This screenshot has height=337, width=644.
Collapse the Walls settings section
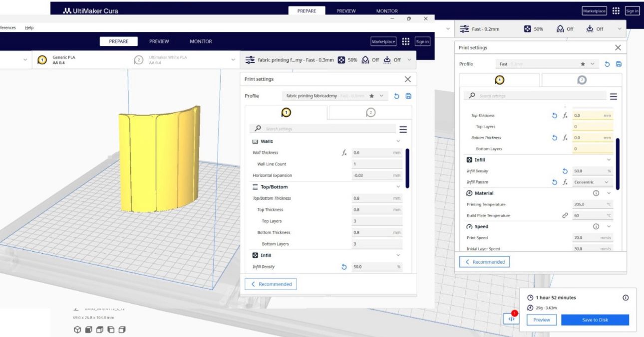398,142
